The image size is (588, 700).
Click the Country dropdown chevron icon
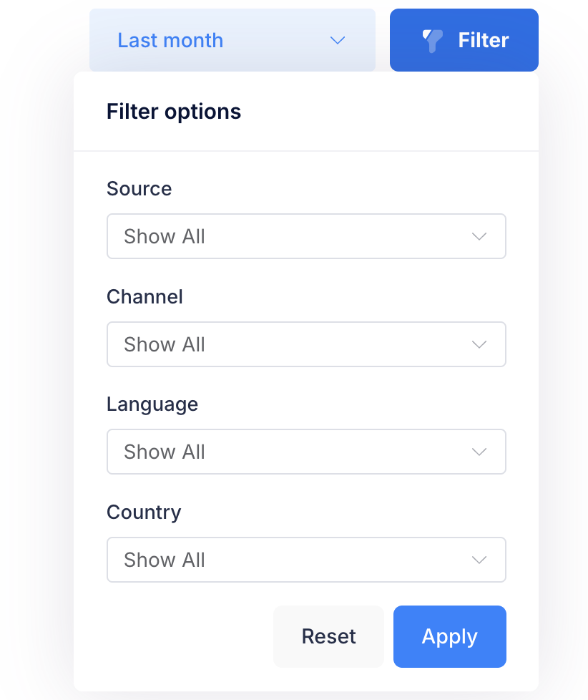[x=479, y=560]
